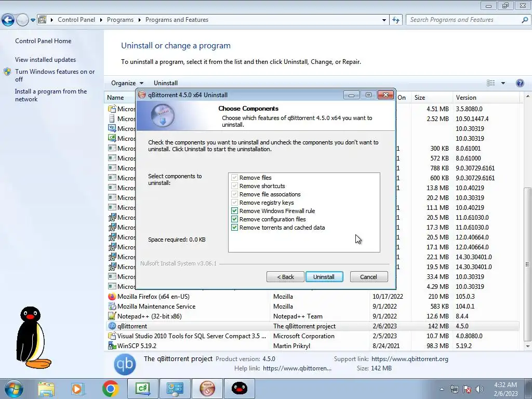Image resolution: width=532 pixels, height=399 pixels.
Task: Click the blue Help icon
Action: [520, 83]
